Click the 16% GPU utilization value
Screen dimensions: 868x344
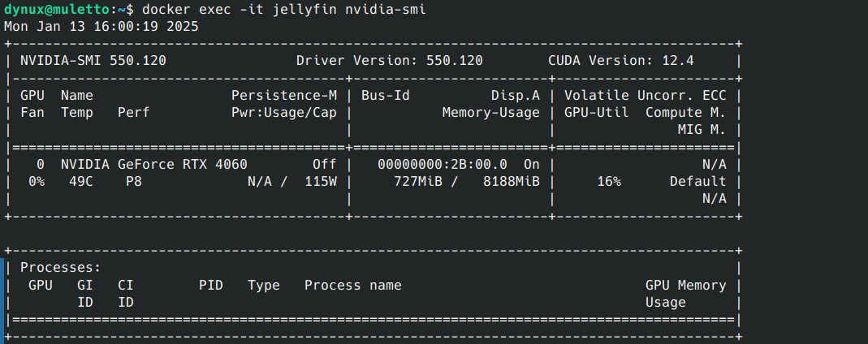608,181
